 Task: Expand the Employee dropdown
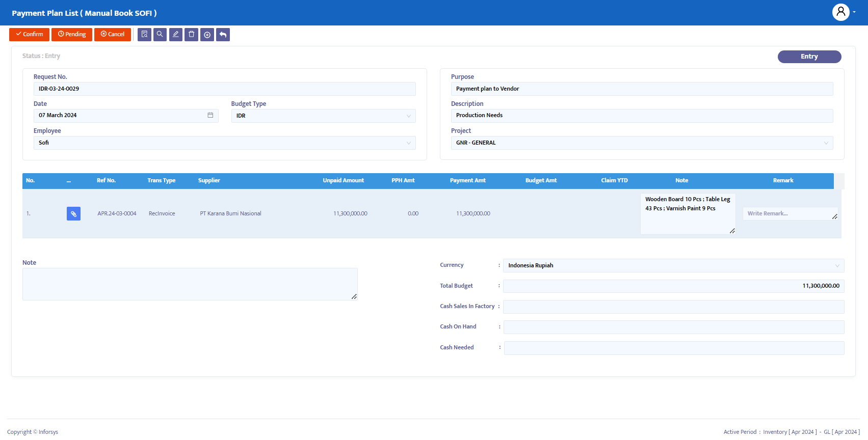225,143
